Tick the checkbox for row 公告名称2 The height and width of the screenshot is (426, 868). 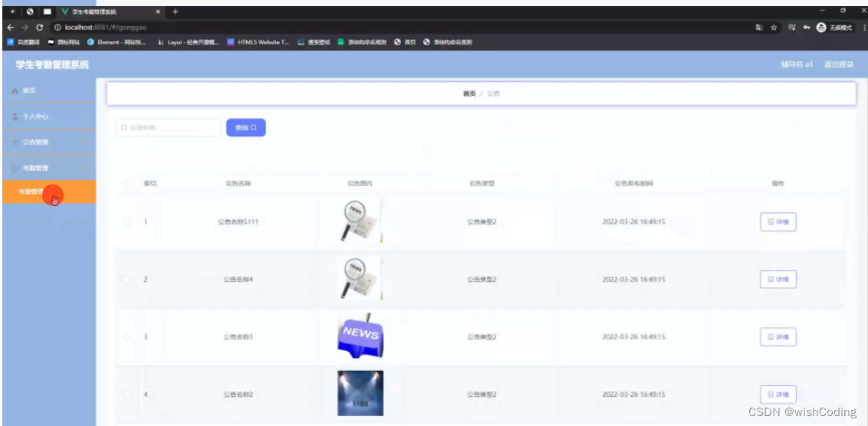[x=127, y=395]
